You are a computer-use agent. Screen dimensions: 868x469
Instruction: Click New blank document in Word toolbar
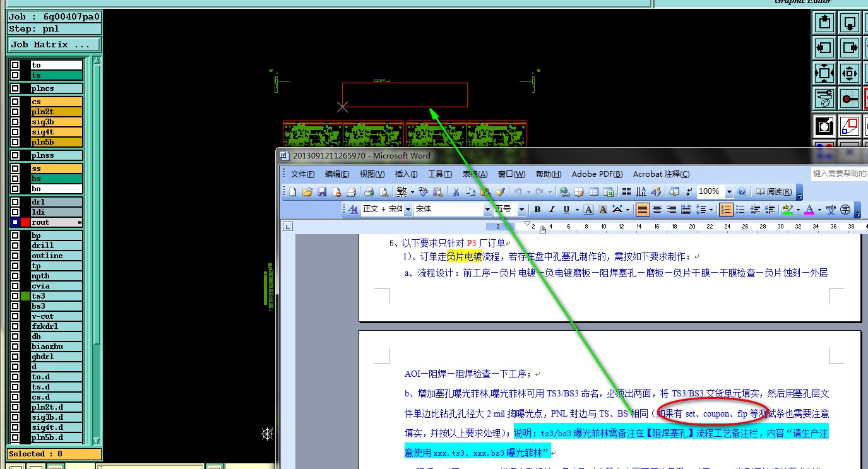tap(292, 191)
